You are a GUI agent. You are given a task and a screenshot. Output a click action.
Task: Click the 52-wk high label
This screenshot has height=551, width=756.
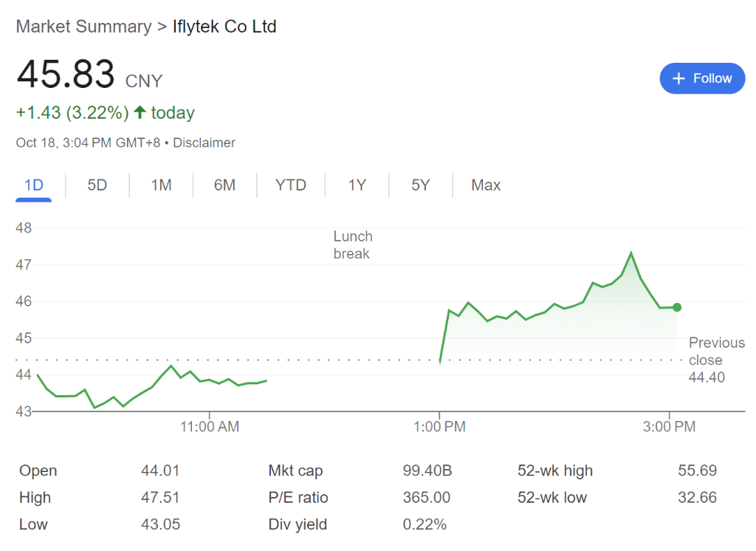555,471
